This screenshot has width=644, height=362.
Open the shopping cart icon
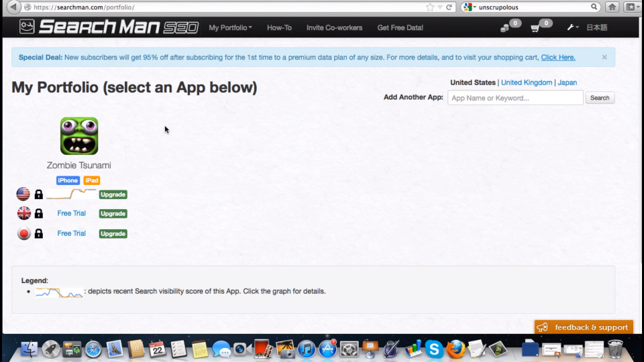(x=535, y=28)
